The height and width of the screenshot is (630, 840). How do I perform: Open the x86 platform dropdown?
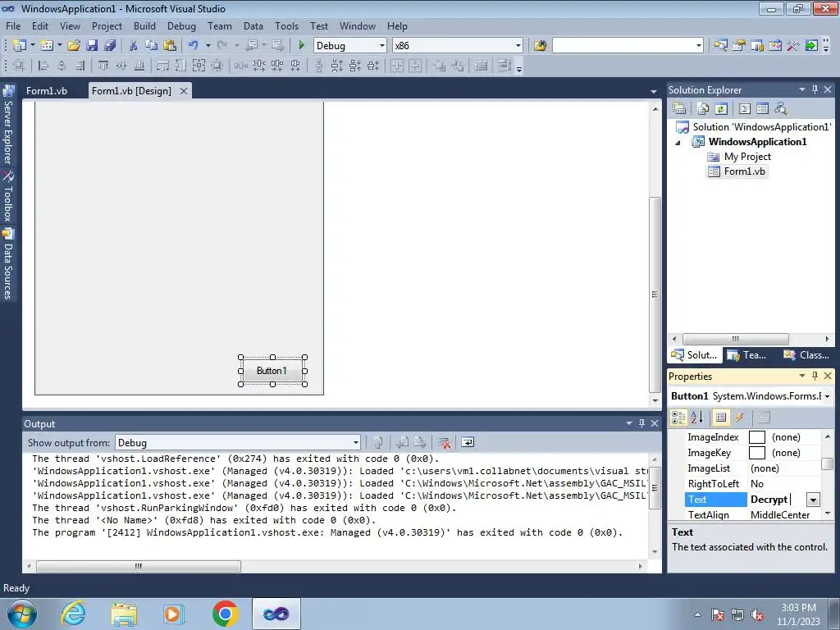pos(518,46)
